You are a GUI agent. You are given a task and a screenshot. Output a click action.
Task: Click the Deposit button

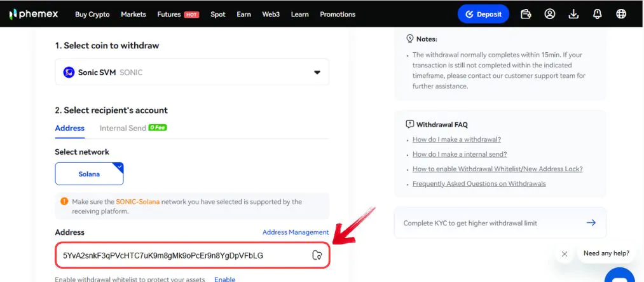pos(483,14)
